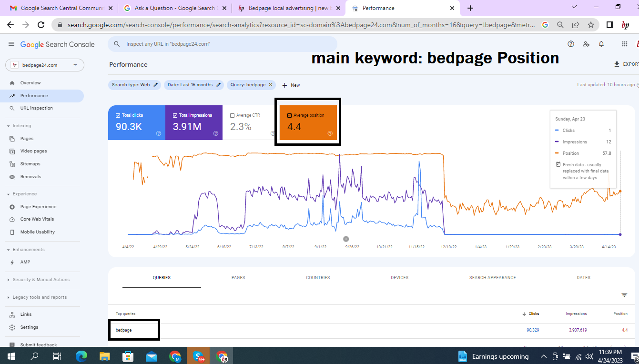Open the notifications bell
This screenshot has width=639, height=364.
601,44
